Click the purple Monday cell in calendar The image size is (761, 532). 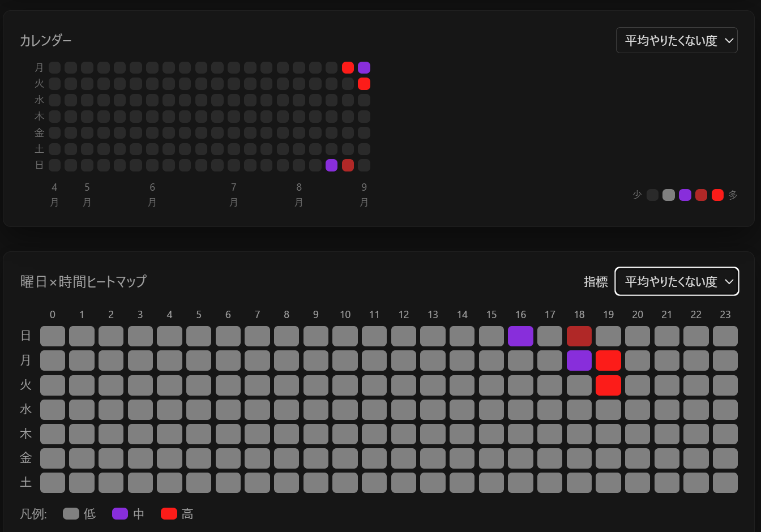pyautogui.click(x=364, y=68)
